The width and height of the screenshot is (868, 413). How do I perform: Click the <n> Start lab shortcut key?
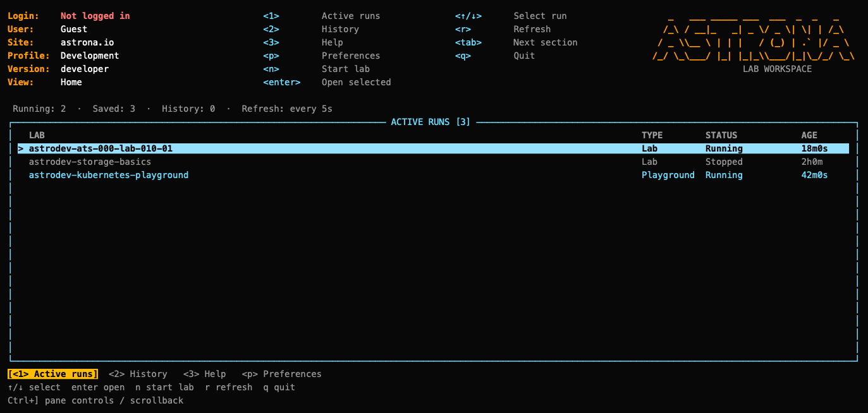pyautogui.click(x=271, y=69)
